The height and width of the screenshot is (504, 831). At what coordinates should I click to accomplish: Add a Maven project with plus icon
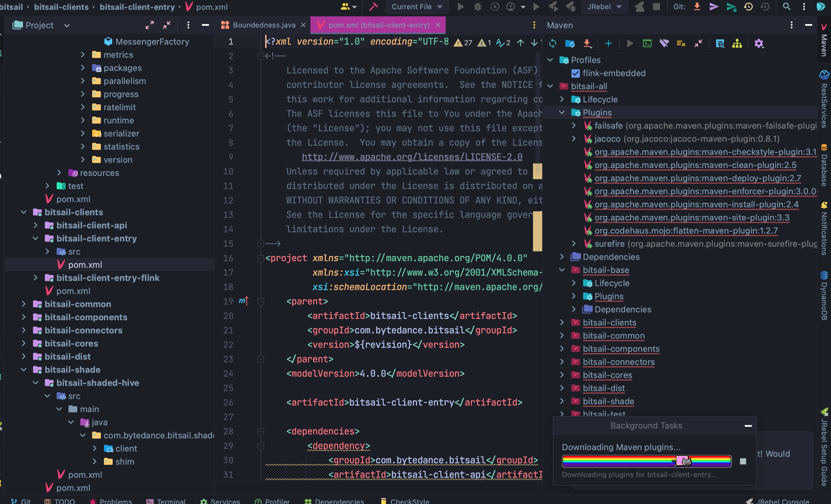608,44
